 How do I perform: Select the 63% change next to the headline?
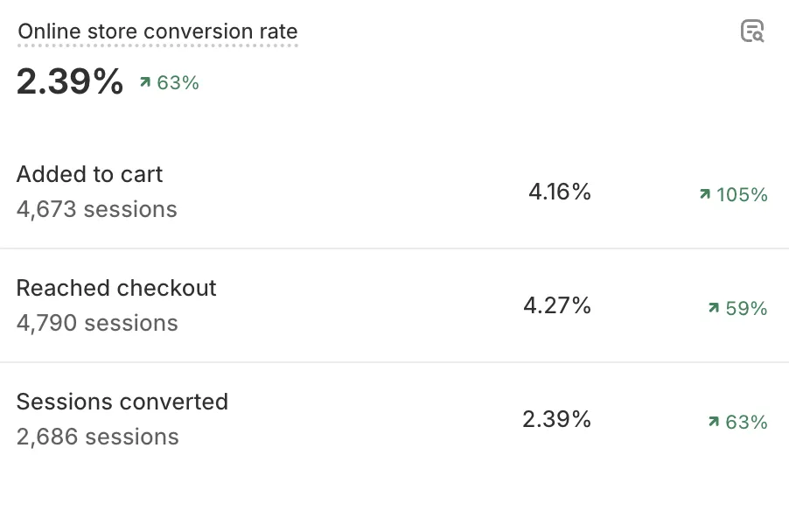pos(178,83)
